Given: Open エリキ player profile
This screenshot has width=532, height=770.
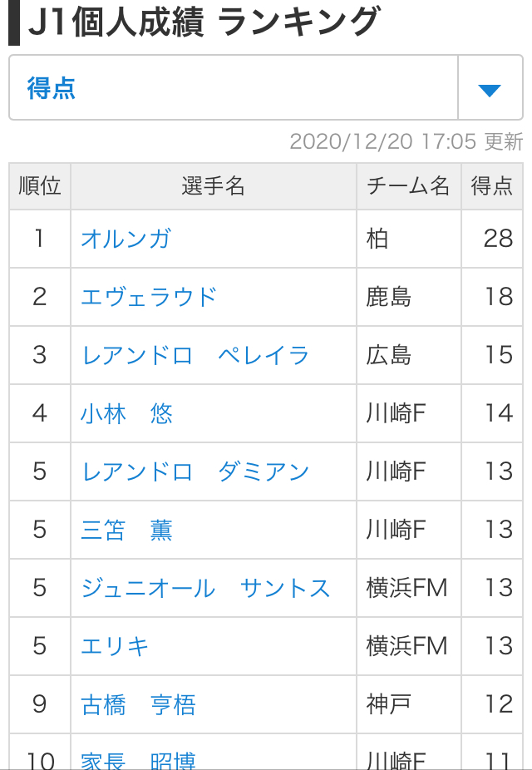Looking at the screenshot, I should point(115,646).
